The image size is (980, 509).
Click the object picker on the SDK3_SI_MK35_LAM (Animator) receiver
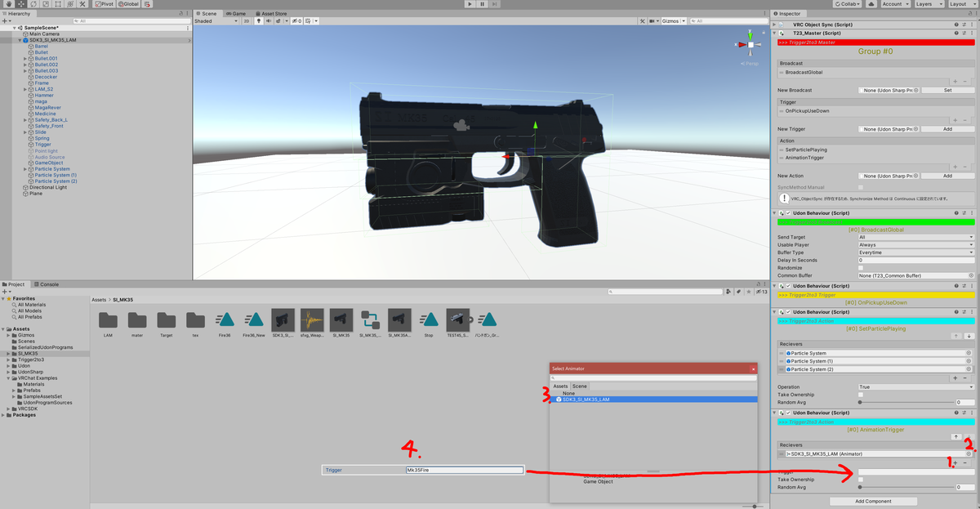click(969, 453)
